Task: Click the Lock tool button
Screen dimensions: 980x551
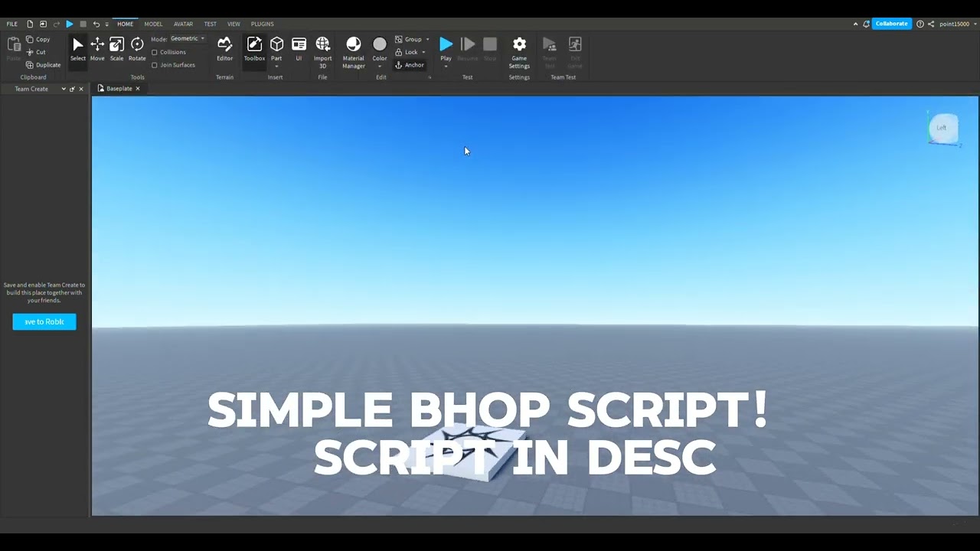Action: 407,52
